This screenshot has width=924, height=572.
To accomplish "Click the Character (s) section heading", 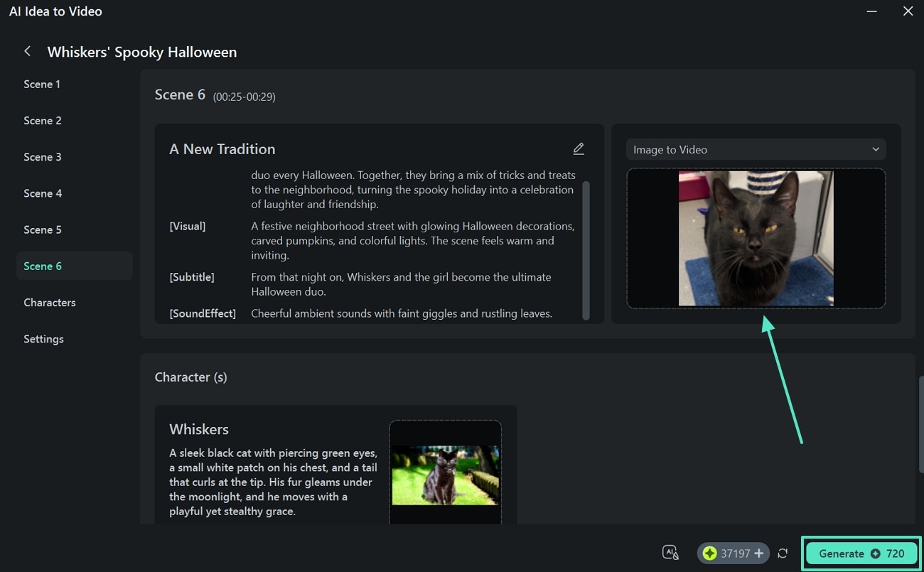I will [x=191, y=377].
